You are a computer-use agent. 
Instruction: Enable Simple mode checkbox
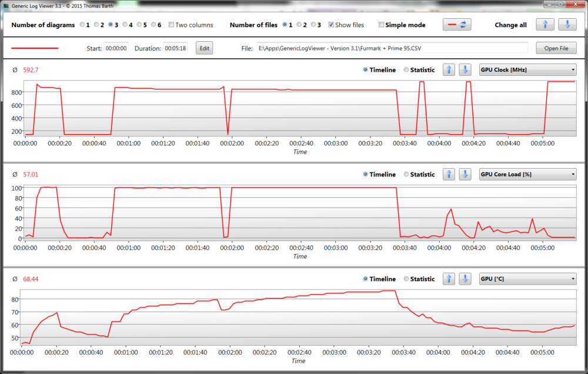381,25
